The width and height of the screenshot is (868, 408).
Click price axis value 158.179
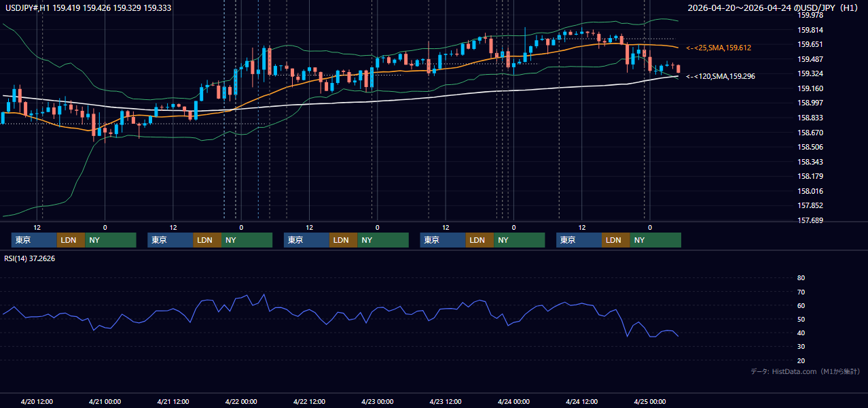810,176
